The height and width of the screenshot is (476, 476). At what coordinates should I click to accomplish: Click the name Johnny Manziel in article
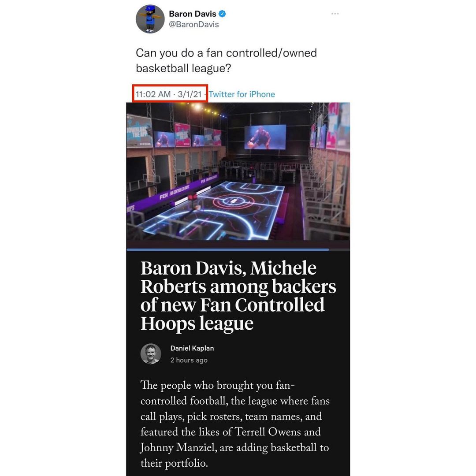178,447
